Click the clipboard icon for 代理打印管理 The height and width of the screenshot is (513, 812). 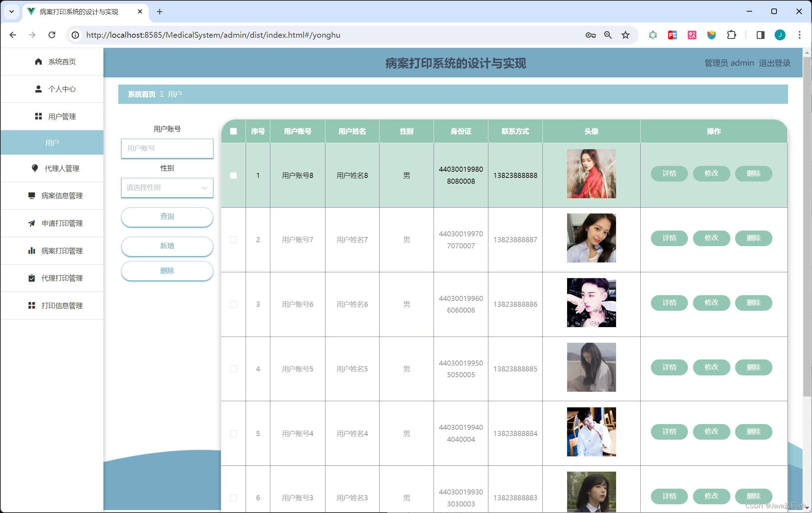pos(32,278)
